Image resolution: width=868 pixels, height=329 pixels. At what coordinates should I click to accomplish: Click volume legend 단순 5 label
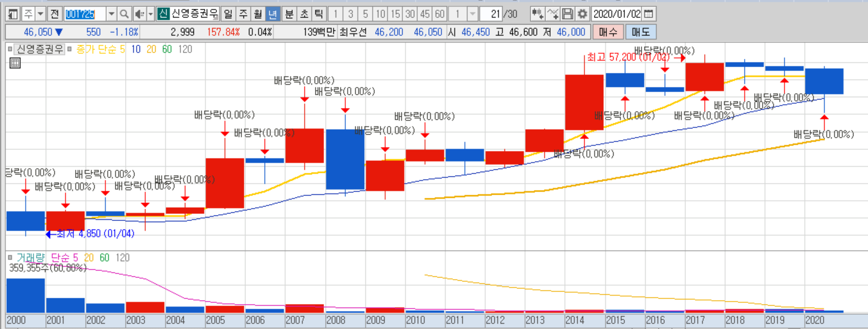65,258
